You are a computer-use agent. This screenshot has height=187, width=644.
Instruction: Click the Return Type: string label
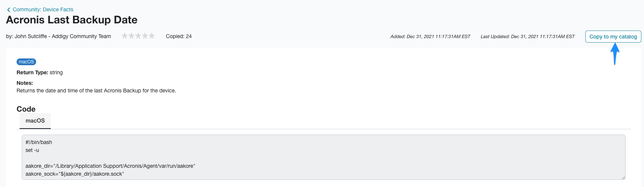(40, 72)
